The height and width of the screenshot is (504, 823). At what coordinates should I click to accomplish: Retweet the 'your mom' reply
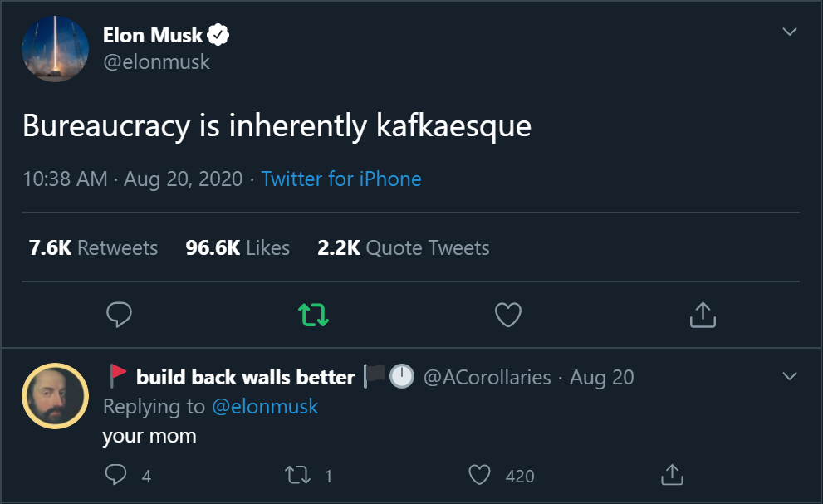click(296, 475)
